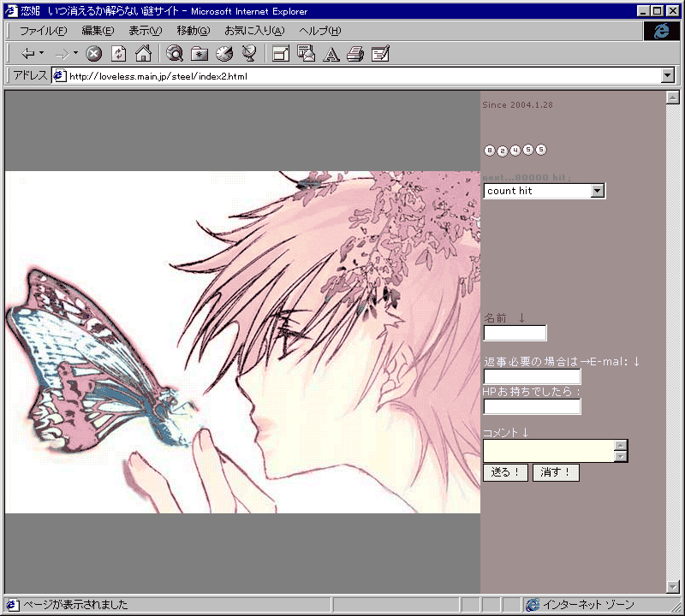Open the ファイル(F) menu
This screenshot has height=616, width=685.
(44, 31)
